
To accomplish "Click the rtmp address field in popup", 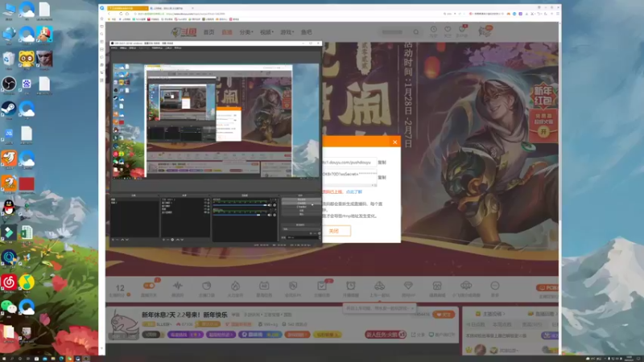I will pos(349,162).
